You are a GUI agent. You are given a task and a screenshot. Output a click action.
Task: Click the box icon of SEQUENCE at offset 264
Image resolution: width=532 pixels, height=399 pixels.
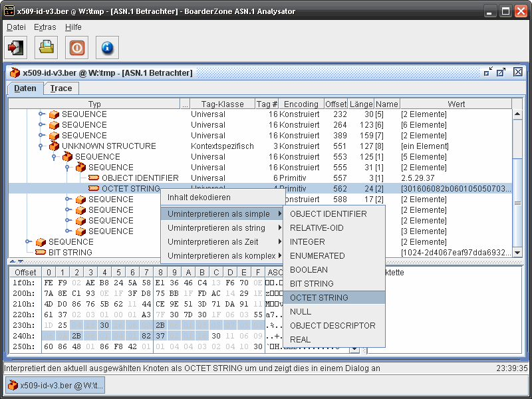(54, 125)
